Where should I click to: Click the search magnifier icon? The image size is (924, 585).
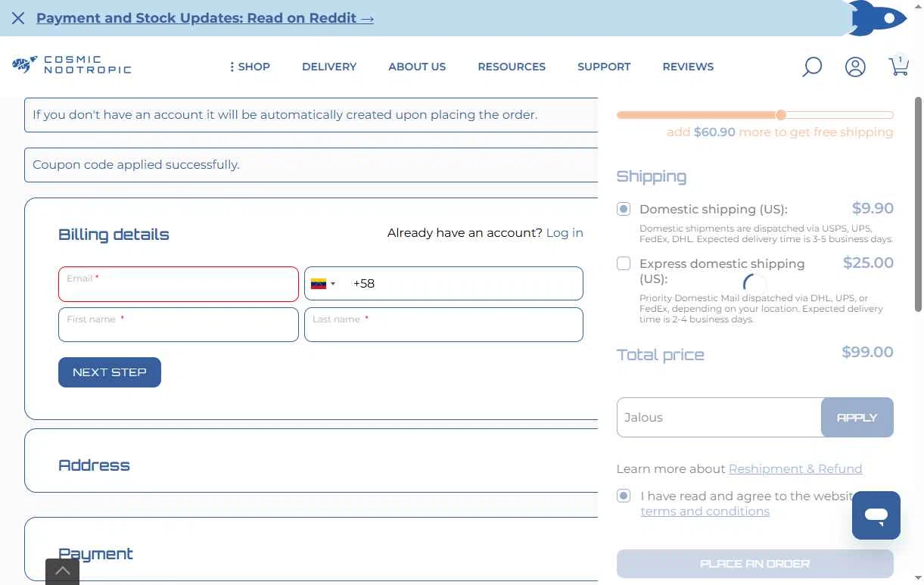point(812,67)
